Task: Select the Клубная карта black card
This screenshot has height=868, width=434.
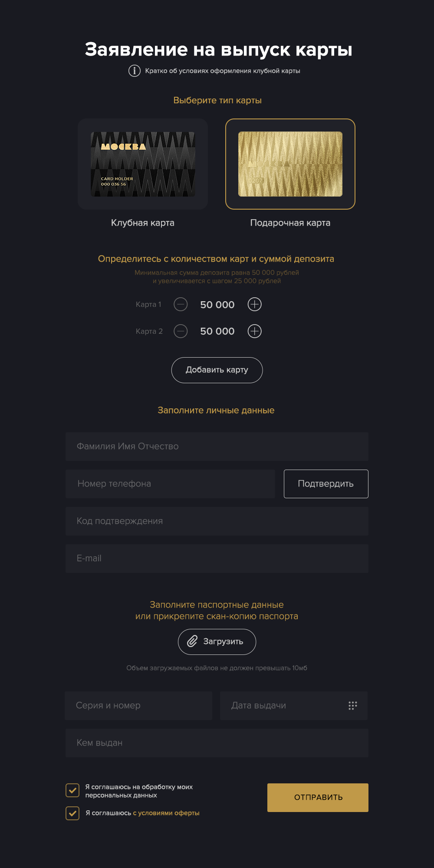Action: (x=143, y=164)
